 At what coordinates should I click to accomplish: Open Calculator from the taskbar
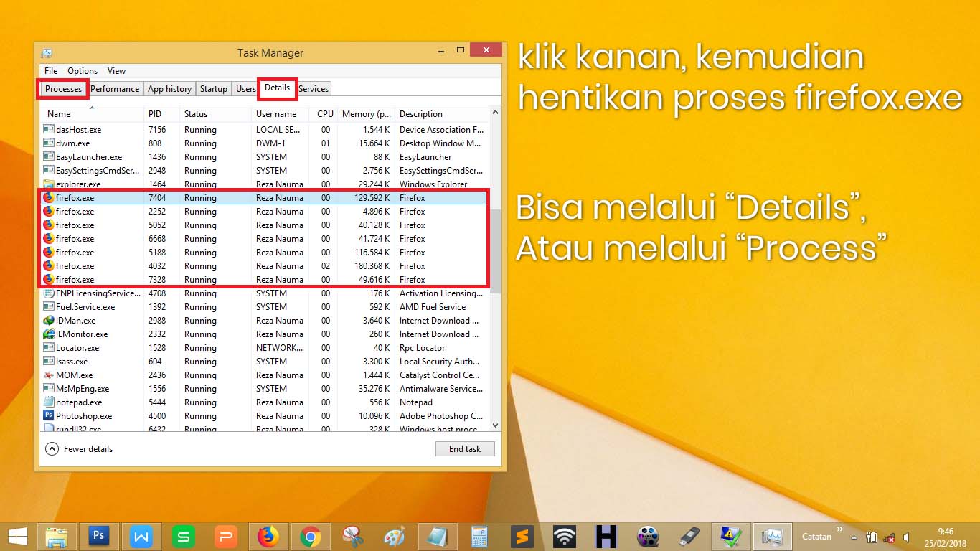[479, 536]
